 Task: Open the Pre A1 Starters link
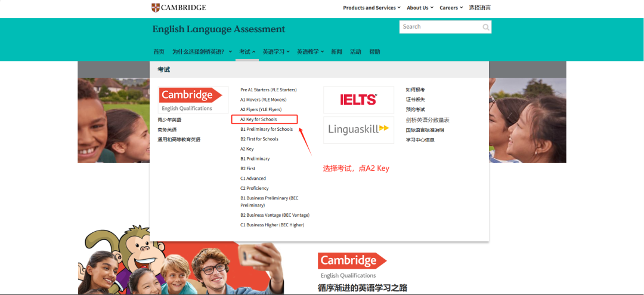coord(268,90)
